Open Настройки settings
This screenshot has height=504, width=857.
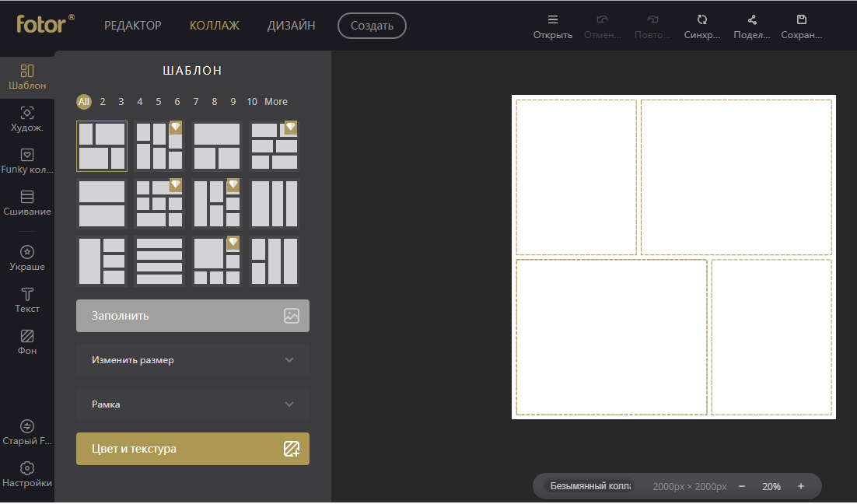pyautogui.click(x=26, y=474)
